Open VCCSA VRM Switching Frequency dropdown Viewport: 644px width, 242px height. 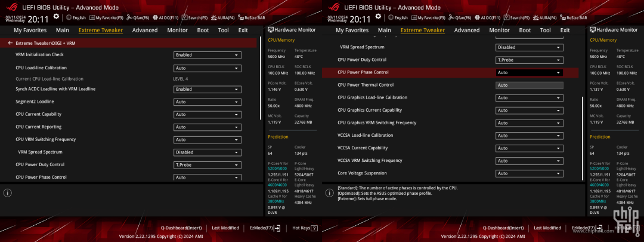point(530,161)
